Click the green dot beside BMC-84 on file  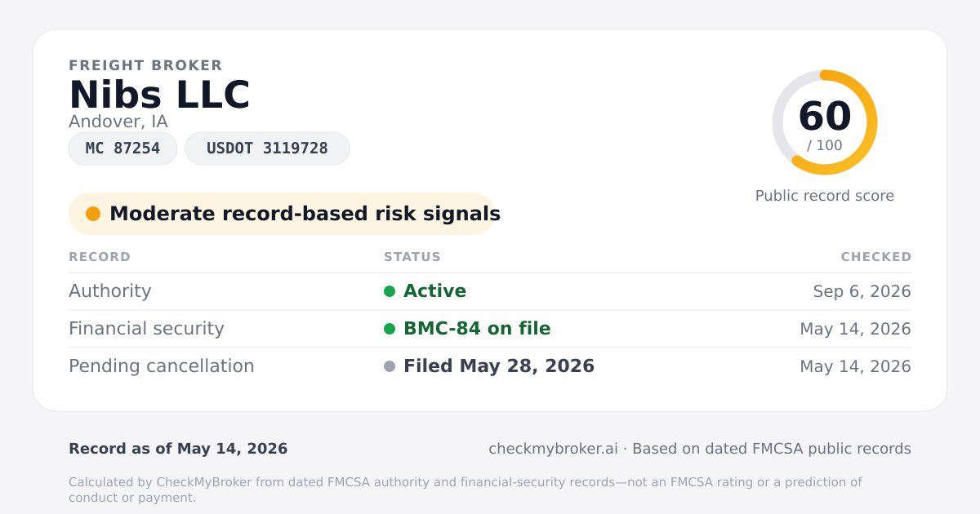click(x=390, y=329)
